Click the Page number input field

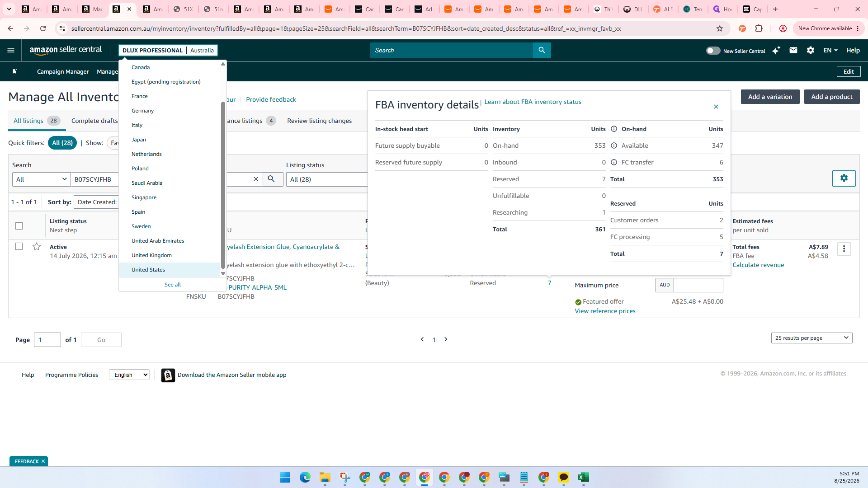tap(47, 340)
